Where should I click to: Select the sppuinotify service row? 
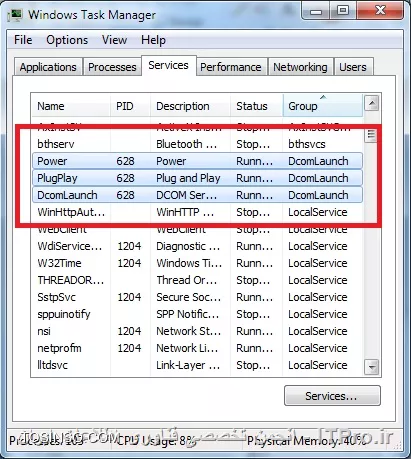(x=197, y=314)
